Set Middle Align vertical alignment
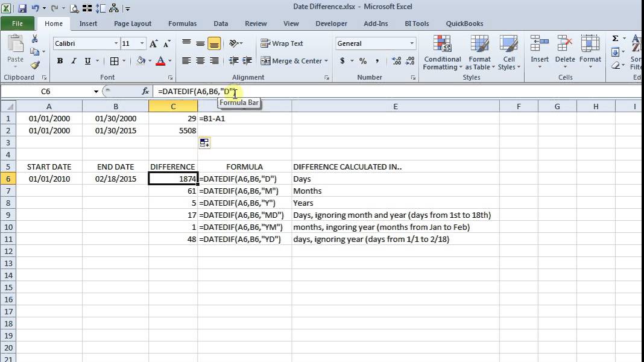Image resolution: width=644 pixels, height=362 pixels. pyautogui.click(x=200, y=43)
